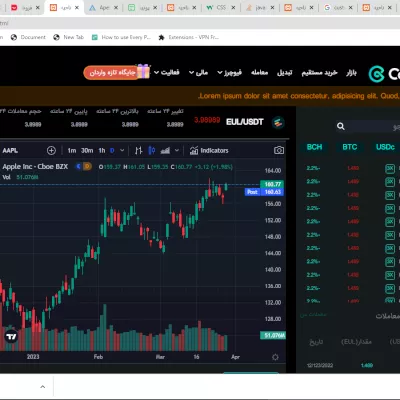
Task: Select the Area chart style icon
Action: click(x=165, y=151)
